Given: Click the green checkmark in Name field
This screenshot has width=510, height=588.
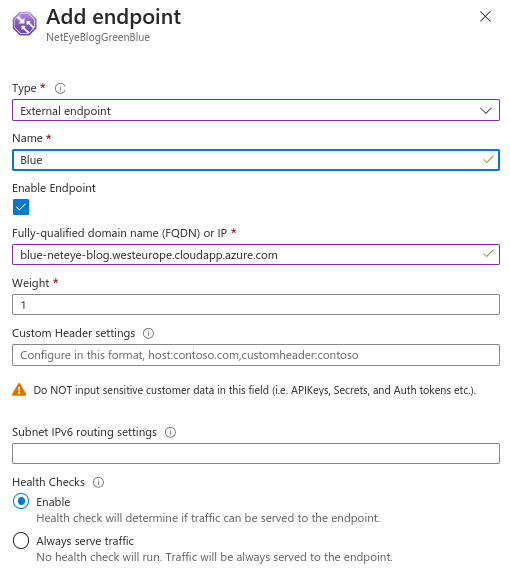Looking at the screenshot, I should (x=488, y=160).
